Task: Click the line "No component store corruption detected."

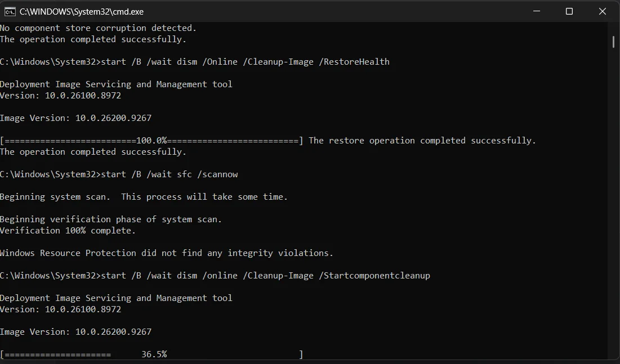Action: [98, 28]
